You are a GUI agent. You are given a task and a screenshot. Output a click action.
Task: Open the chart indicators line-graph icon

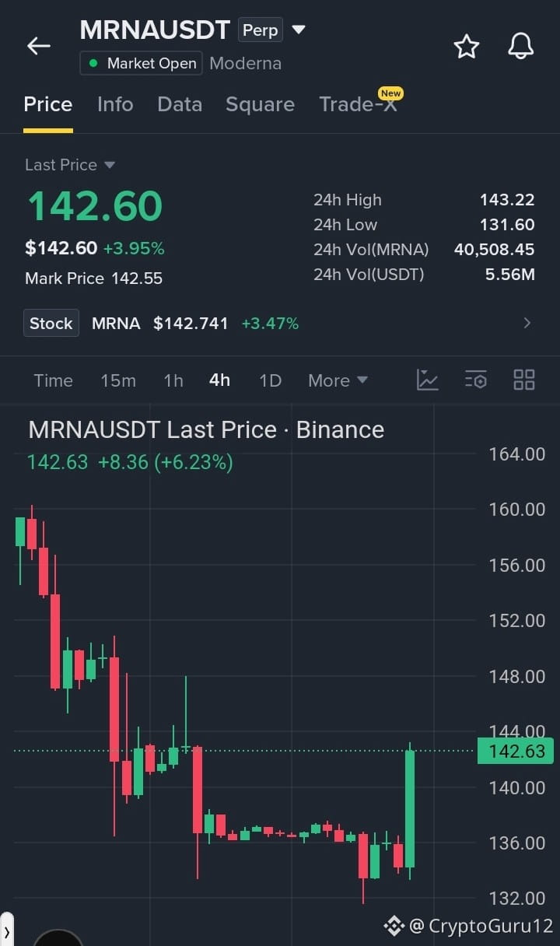point(428,380)
